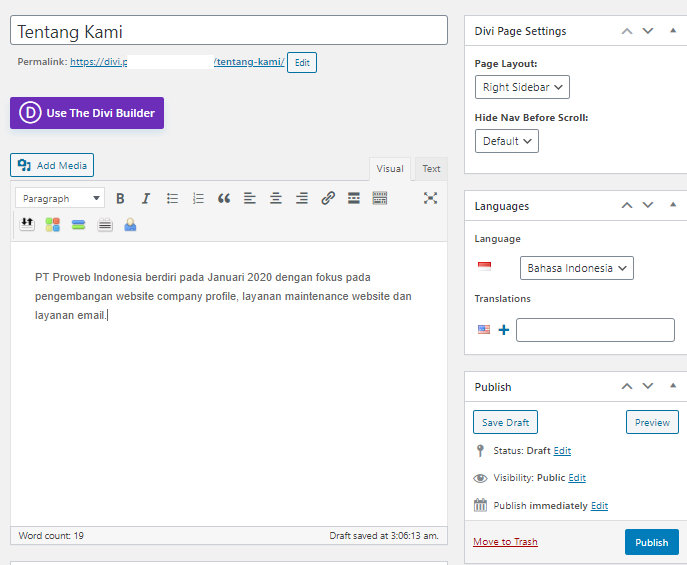Insert a numbered list
Image resolution: width=687 pixels, height=565 pixels.
198,198
